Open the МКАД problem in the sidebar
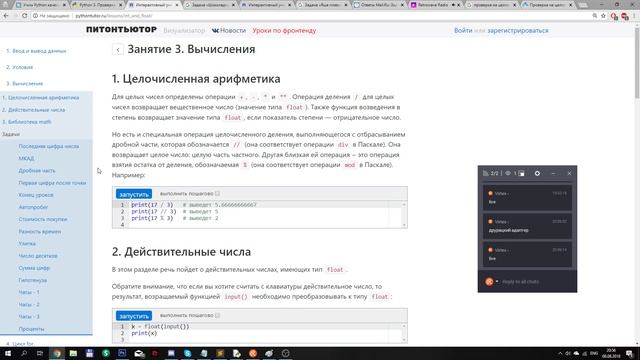 (x=26, y=158)
